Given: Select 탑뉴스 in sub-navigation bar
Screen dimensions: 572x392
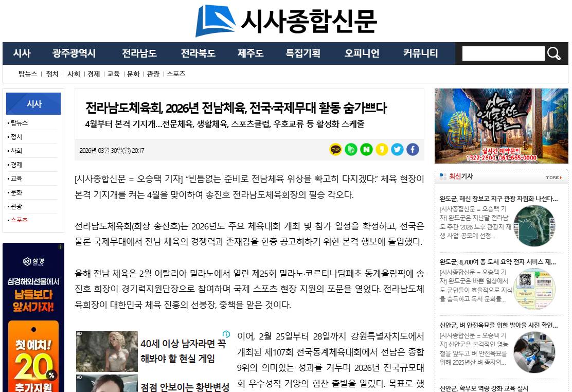Looking at the screenshot, I should [28, 74].
